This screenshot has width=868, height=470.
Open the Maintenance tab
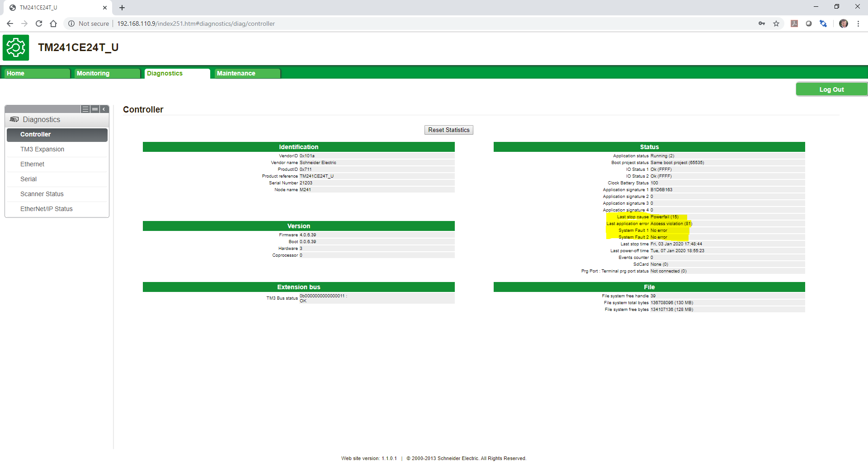tap(247, 73)
